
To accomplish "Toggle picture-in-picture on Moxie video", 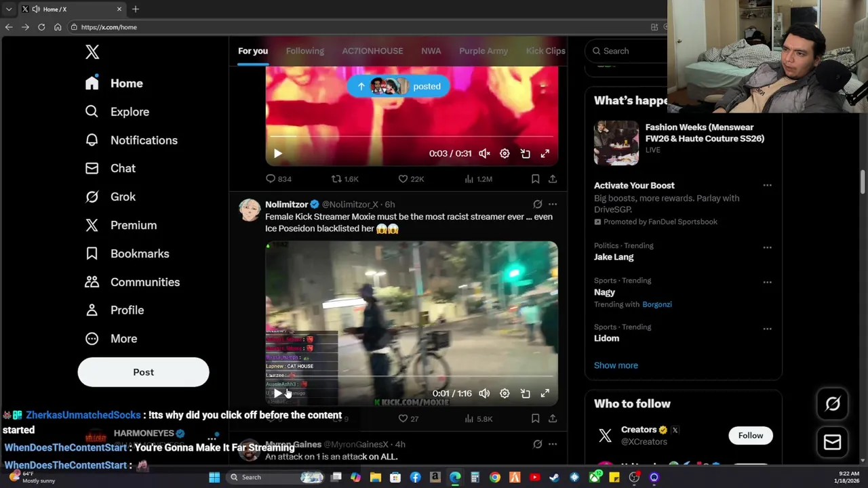I will (525, 393).
